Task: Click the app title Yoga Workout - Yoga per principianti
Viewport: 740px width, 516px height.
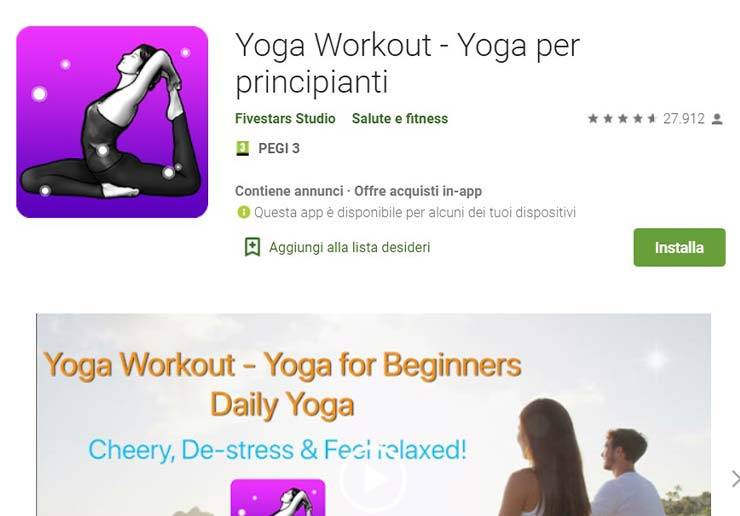Action: coord(407,64)
